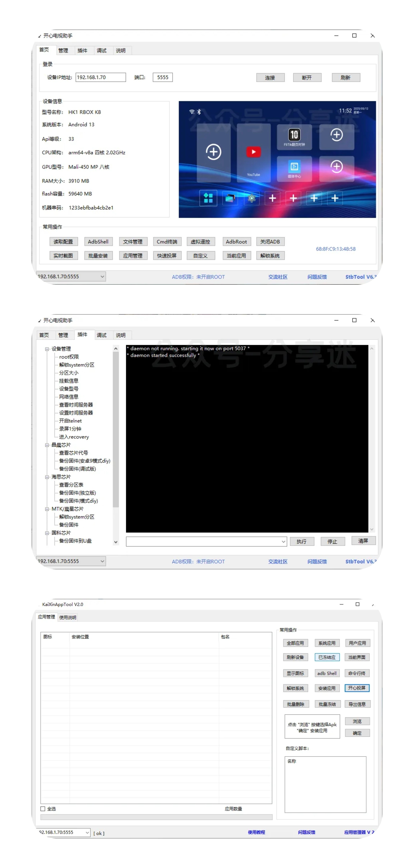Click the 交流社区 link in top window

pos(278,277)
